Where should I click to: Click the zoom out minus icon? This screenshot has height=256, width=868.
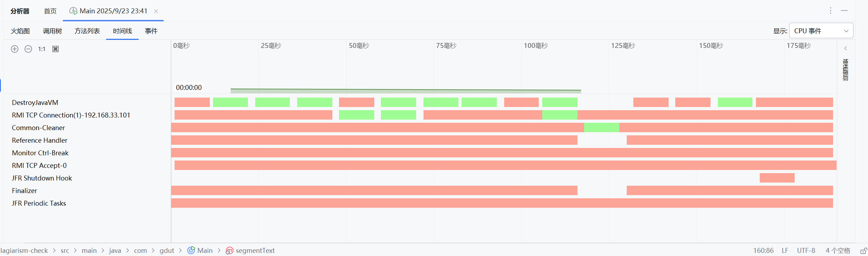[x=28, y=49]
